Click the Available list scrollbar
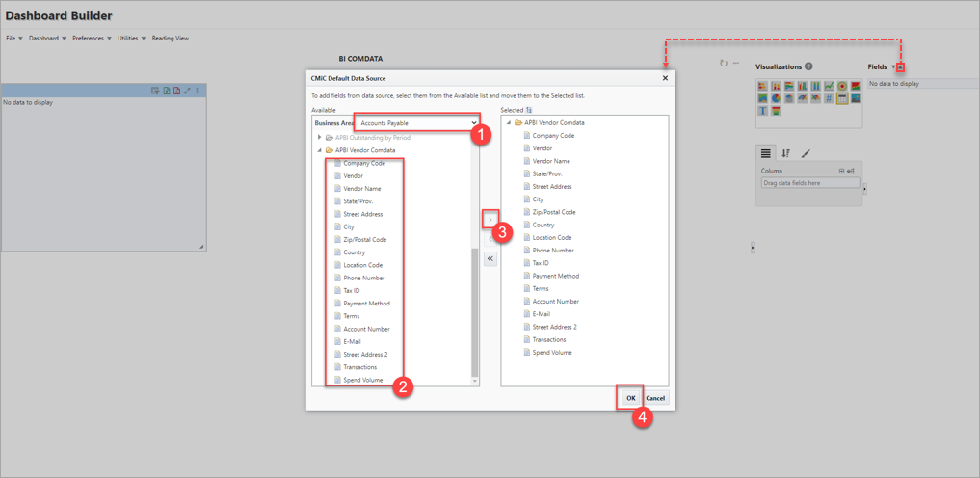Screen dimensions: 980x478 [x=475, y=311]
